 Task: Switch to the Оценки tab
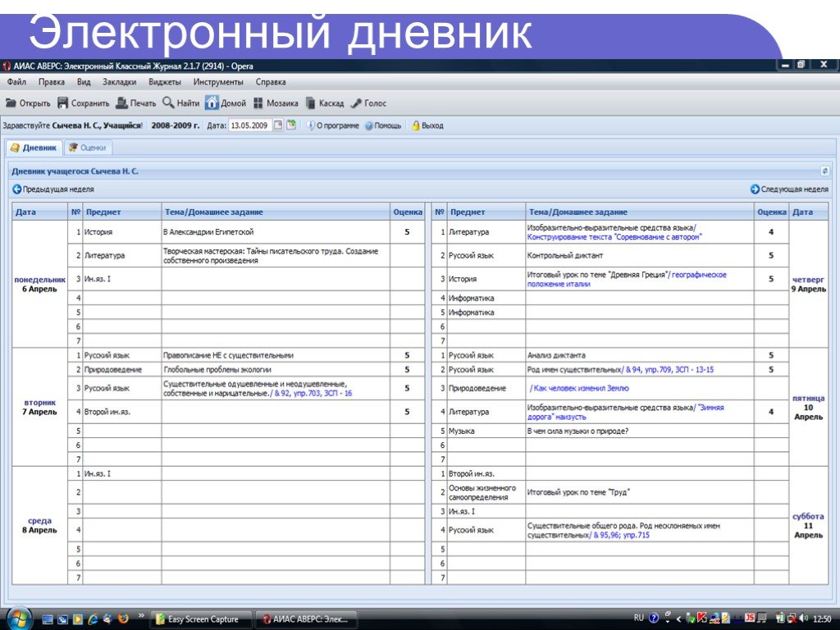coord(88,148)
